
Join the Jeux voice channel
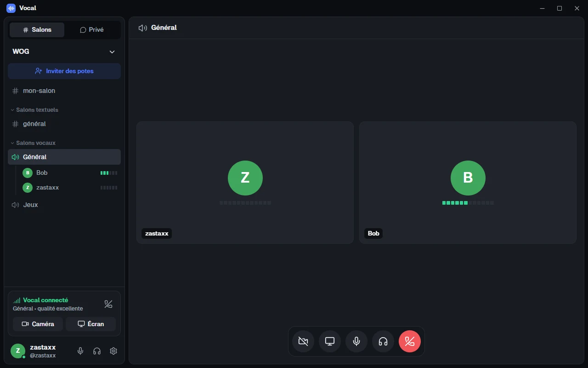[64, 205]
